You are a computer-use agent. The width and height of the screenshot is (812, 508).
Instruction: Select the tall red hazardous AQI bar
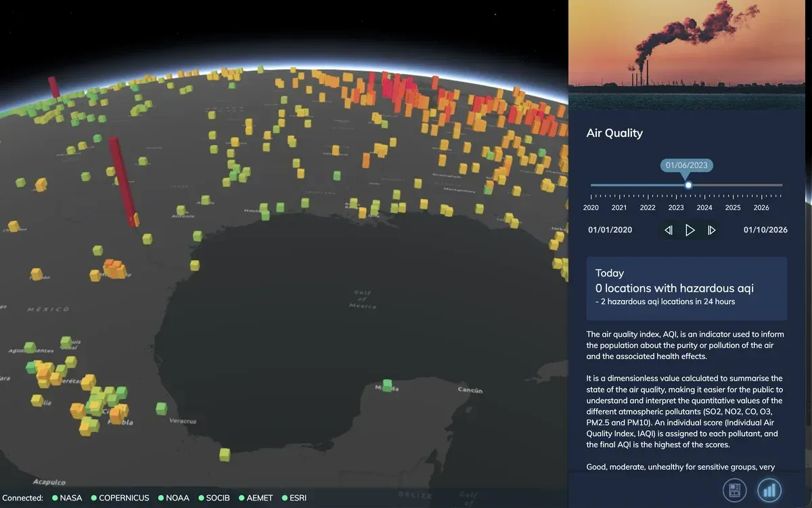[x=123, y=180]
